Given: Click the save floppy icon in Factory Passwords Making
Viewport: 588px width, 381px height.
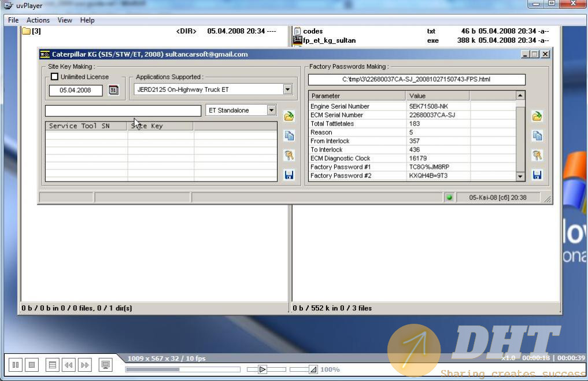Looking at the screenshot, I should pyautogui.click(x=537, y=175).
